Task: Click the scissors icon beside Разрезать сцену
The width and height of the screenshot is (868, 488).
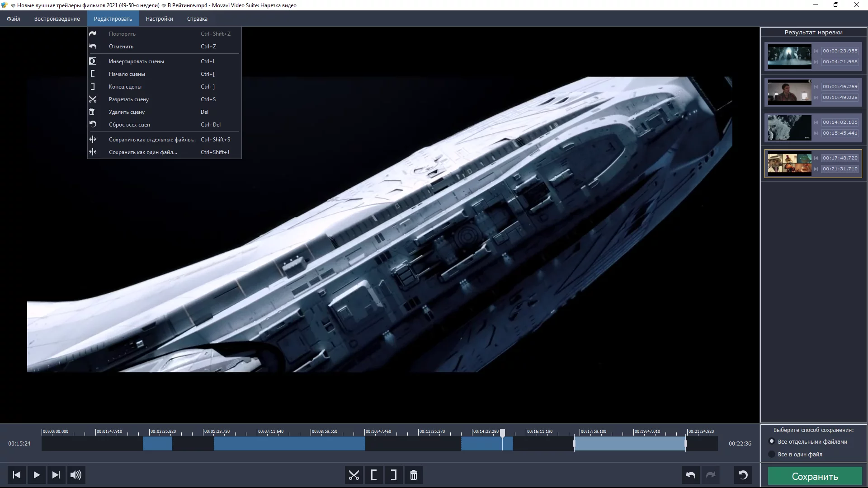Action: (x=93, y=99)
